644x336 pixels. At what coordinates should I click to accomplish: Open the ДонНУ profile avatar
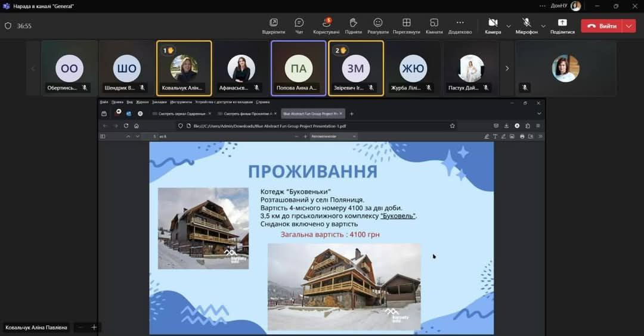pyautogui.click(x=576, y=6)
